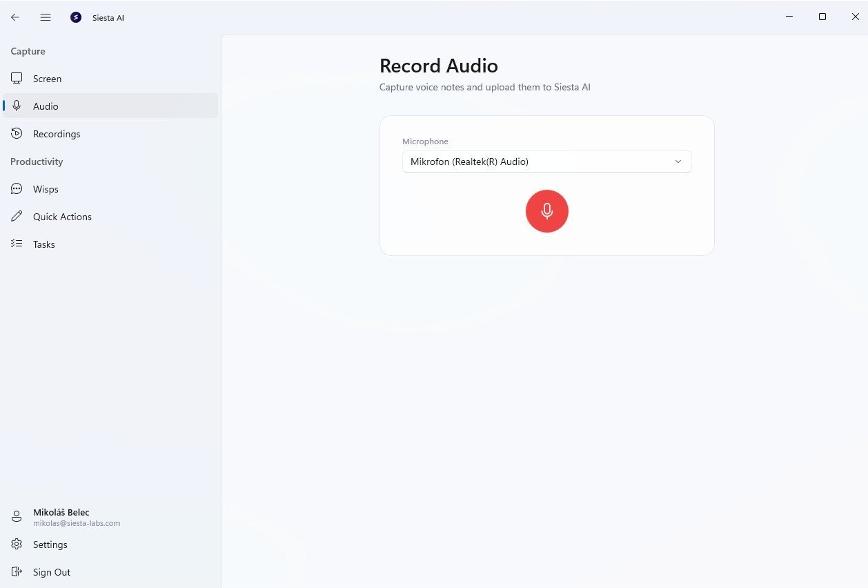Click the Screen monitor icon
This screenshot has height=588, width=868.
tap(17, 79)
